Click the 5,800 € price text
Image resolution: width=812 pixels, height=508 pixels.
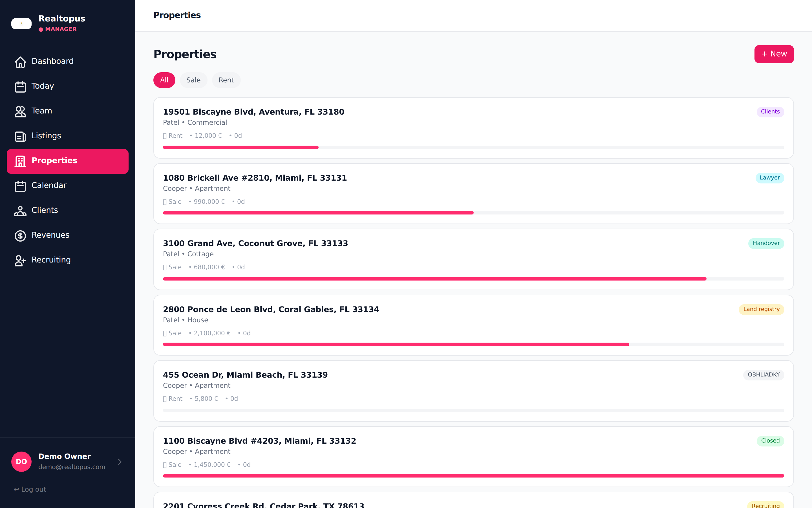click(x=206, y=399)
